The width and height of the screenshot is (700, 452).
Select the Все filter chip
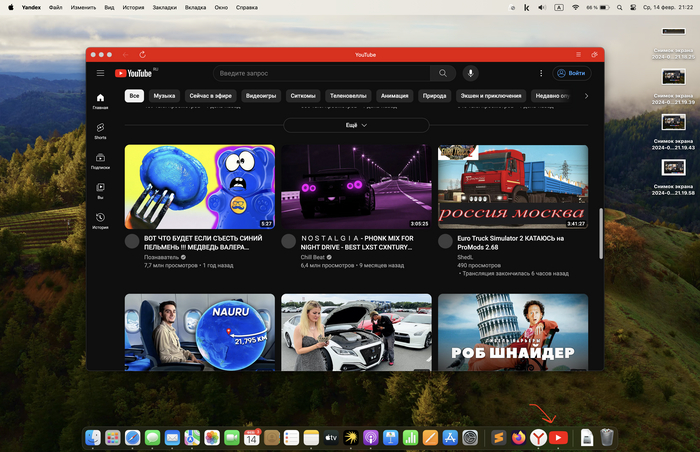[134, 96]
